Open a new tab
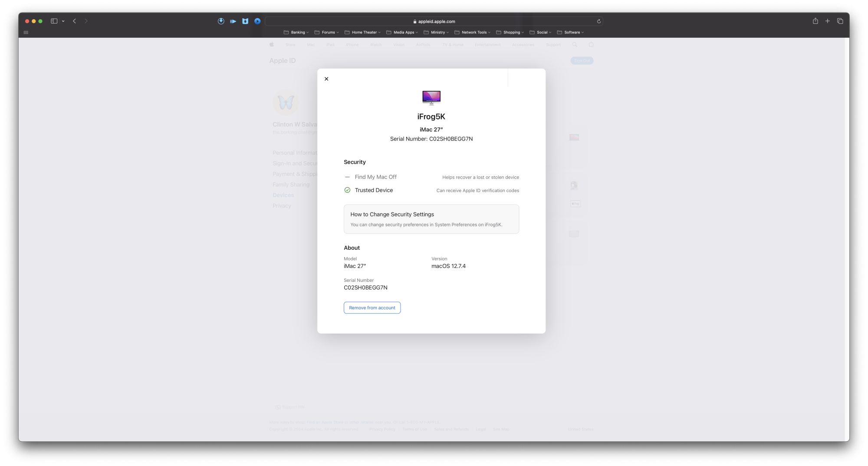868x466 pixels. coord(828,21)
